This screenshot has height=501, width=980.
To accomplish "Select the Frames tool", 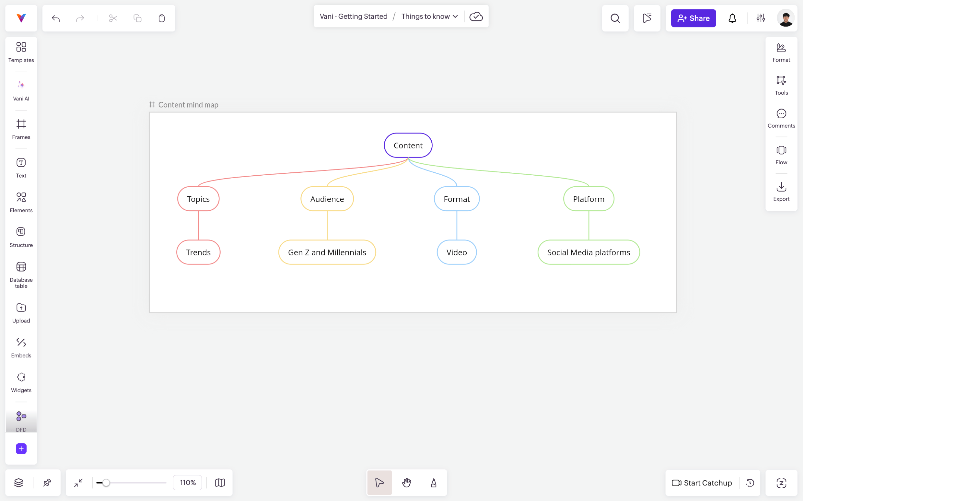I will 21,129.
